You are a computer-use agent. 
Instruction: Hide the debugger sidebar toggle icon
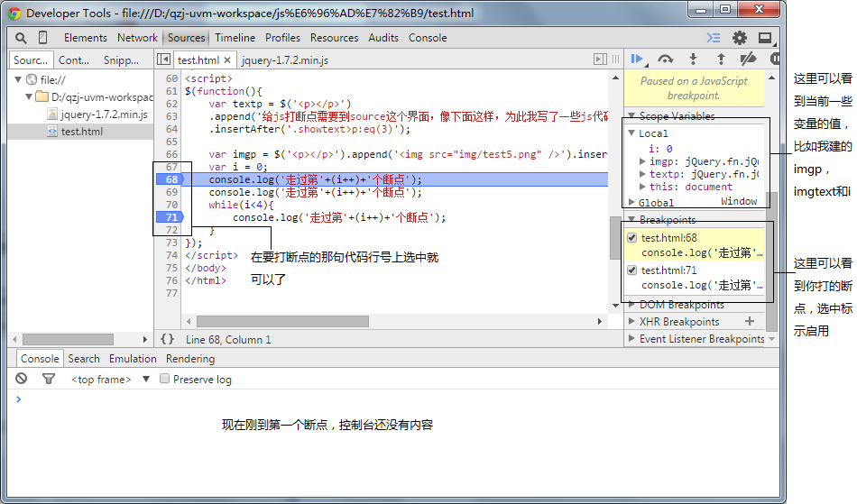tap(600, 59)
